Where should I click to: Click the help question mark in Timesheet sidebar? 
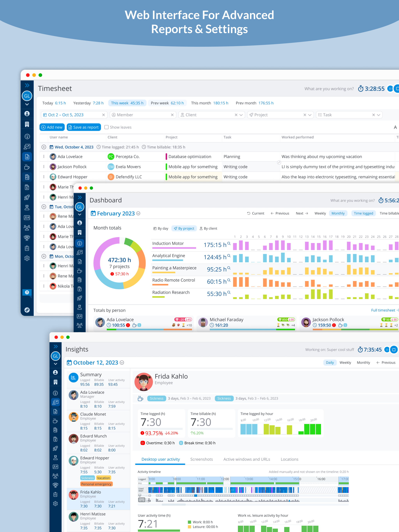click(27, 292)
